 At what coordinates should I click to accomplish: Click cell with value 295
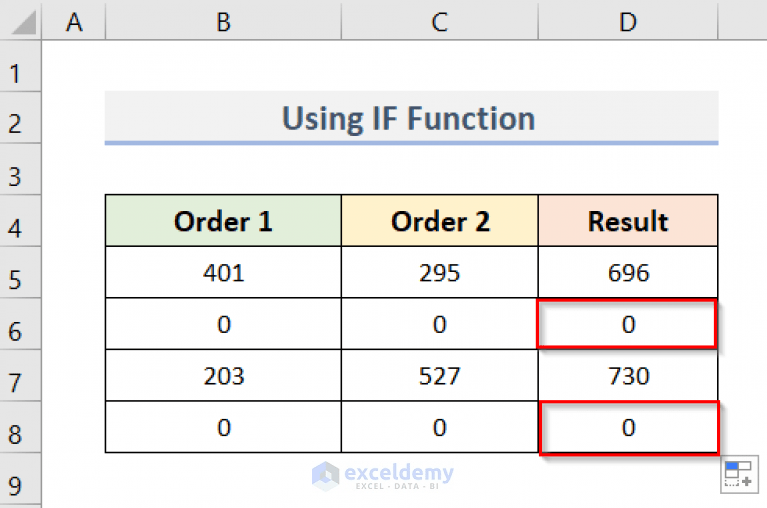click(439, 272)
